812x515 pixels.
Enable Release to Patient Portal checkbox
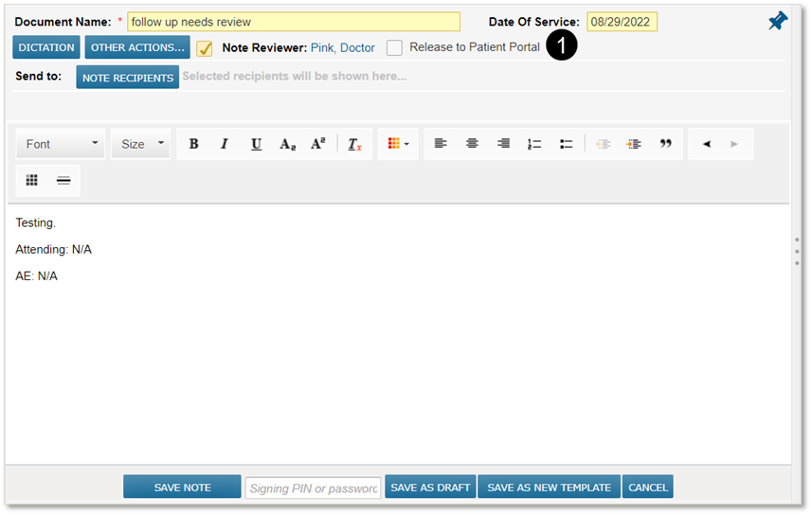[x=394, y=48]
